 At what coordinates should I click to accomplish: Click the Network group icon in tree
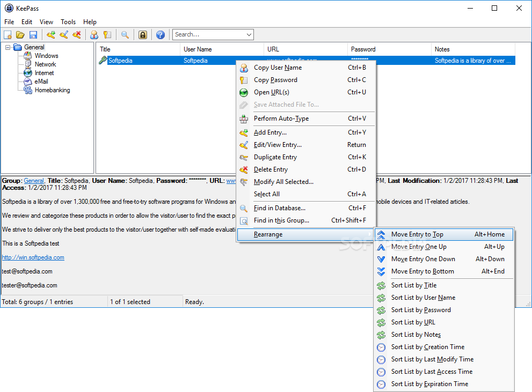tap(28, 64)
